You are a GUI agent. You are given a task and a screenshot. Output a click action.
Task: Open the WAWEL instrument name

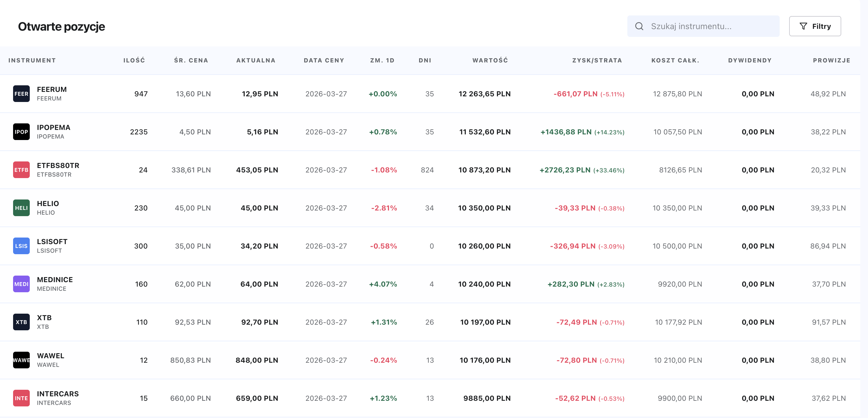click(51, 356)
